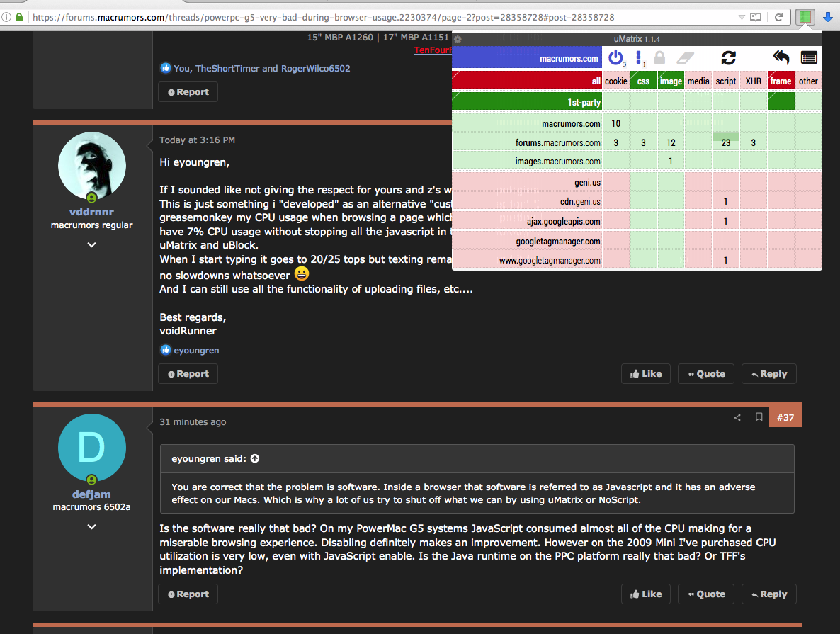Toggle the 'frame' column header in uMatrix
Image resolution: width=840 pixels, height=634 pixels.
coord(781,81)
